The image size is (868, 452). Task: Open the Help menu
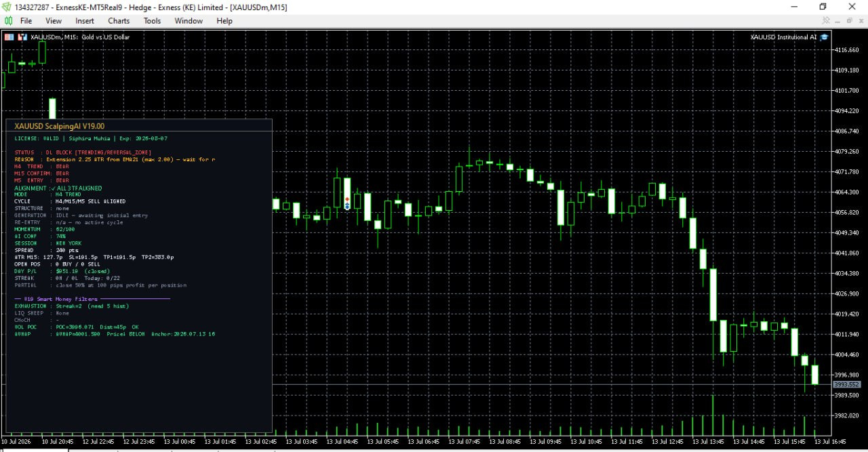224,21
